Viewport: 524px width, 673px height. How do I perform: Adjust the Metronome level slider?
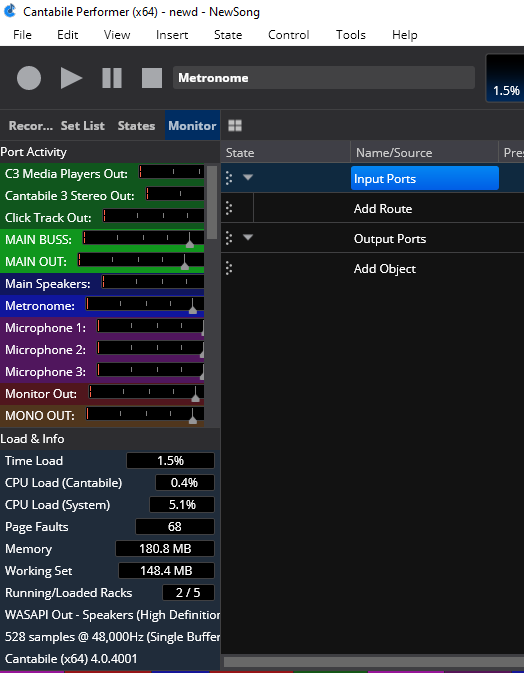pyautogui.click(x=193, y=309)
